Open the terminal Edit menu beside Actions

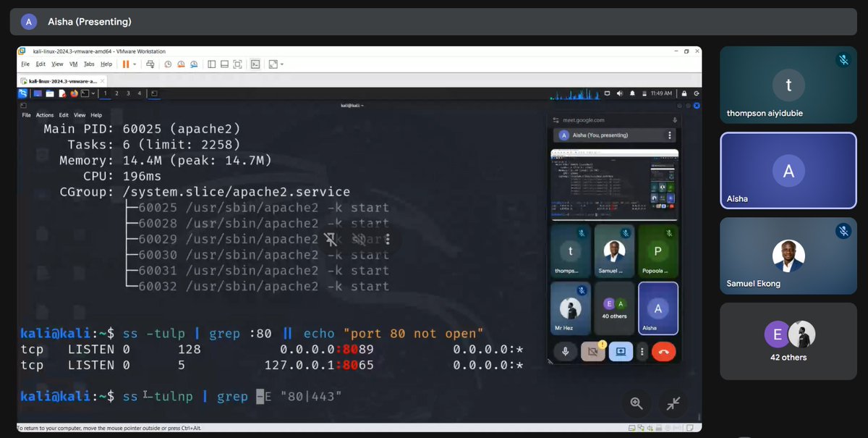click(x=64, y=115)
